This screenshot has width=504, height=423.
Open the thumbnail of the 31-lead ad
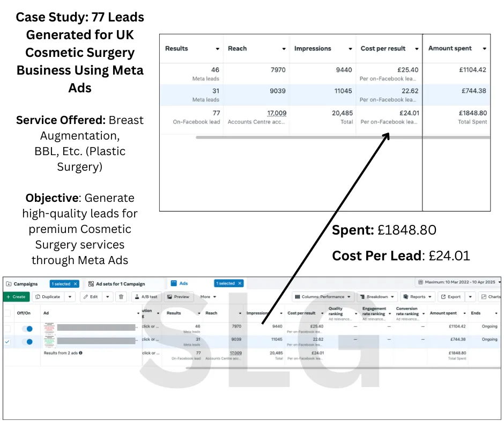49,341
